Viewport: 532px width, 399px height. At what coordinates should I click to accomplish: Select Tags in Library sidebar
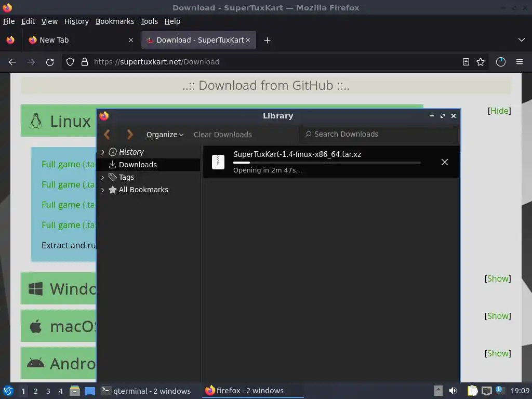click(x=126, y=178)
